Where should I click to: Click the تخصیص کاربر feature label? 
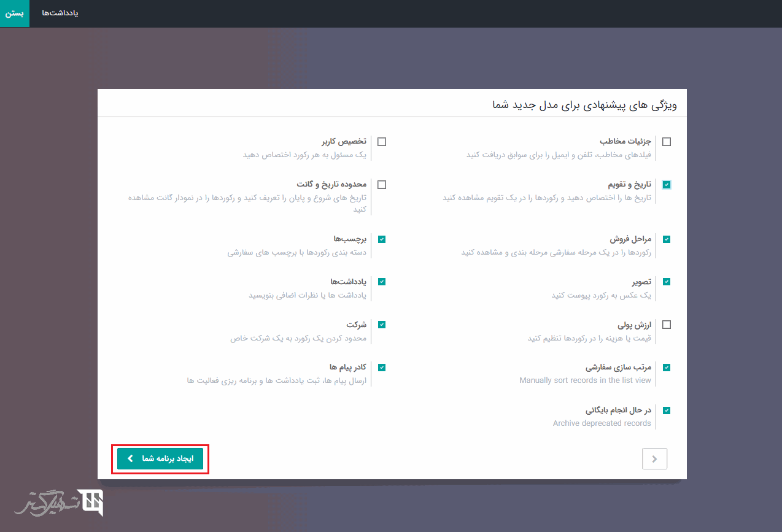click(344, 141)
